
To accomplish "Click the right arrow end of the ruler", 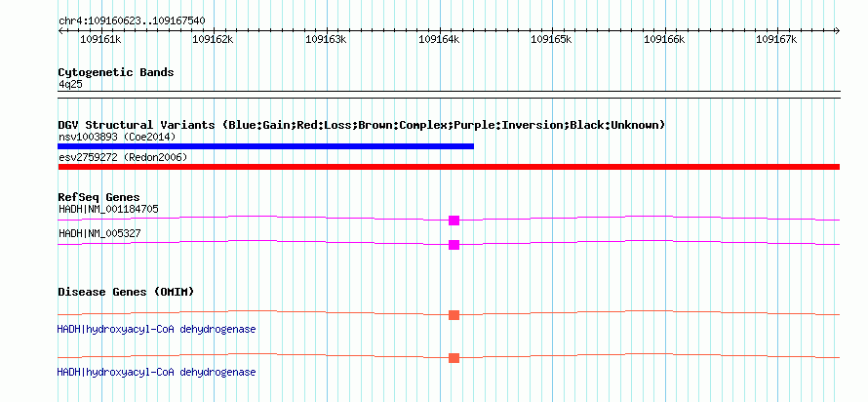I will click(837, 31).
